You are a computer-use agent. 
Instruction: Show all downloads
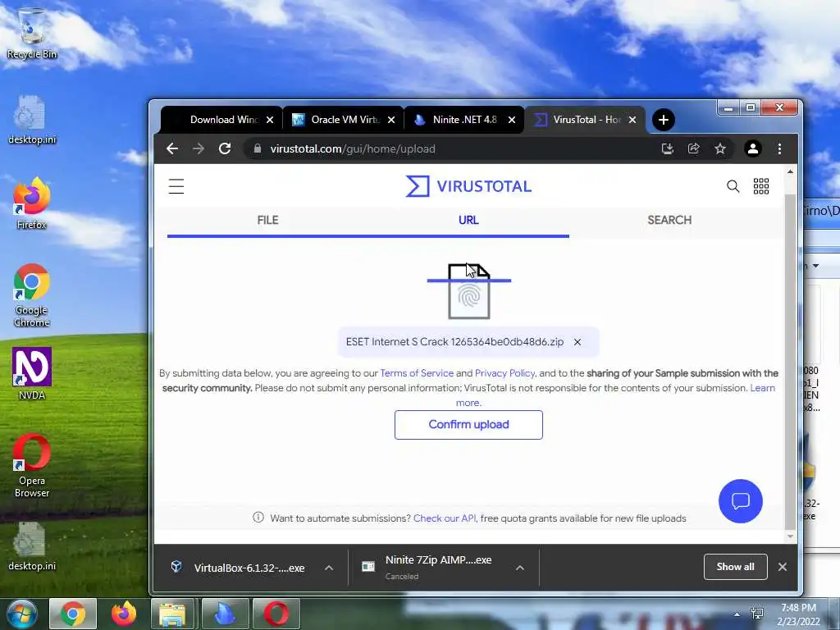click(735, 567)
